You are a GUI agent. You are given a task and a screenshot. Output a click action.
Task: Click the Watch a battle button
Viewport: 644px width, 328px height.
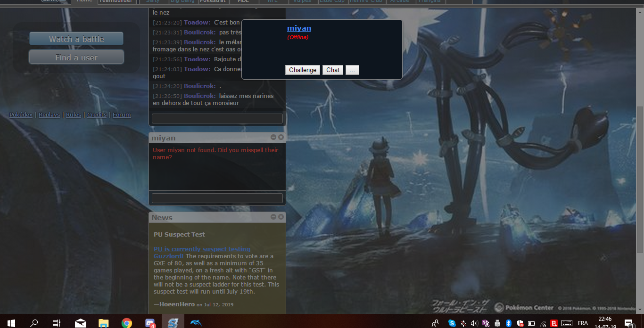(76, 39)
